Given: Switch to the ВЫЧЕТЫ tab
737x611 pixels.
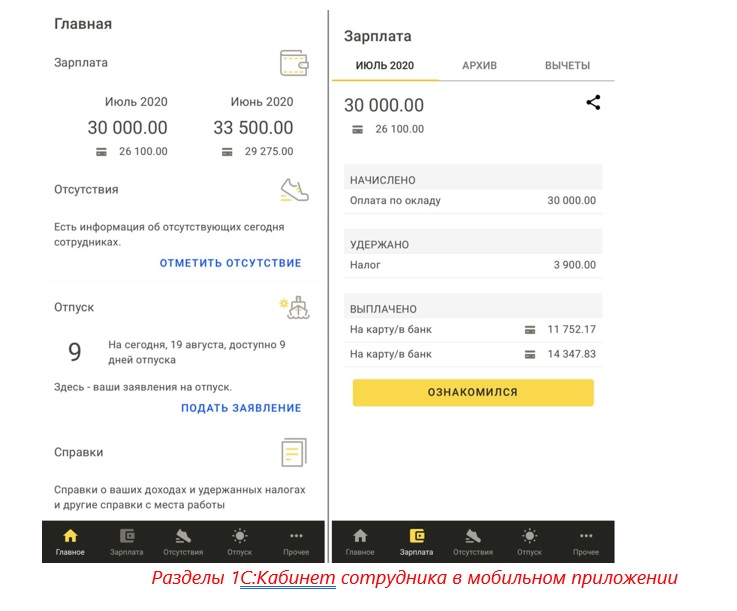Looking at the screenshot, I should 567,66.
